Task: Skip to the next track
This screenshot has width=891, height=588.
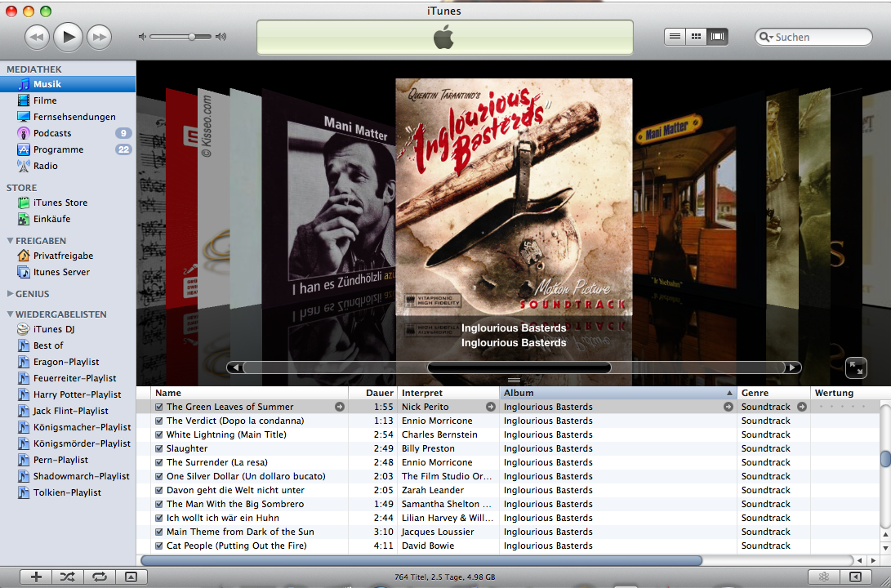Action: pyautogui.click(x=100, y=38)
